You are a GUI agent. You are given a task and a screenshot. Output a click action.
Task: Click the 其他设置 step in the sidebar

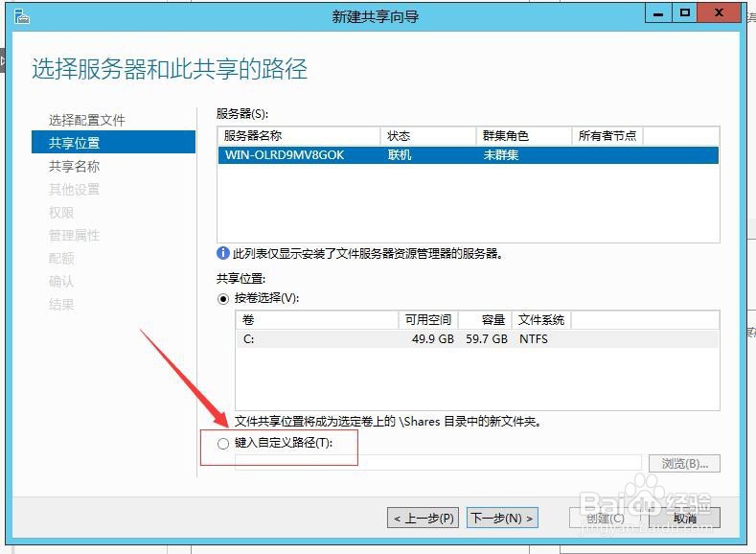tap(74, 189)
